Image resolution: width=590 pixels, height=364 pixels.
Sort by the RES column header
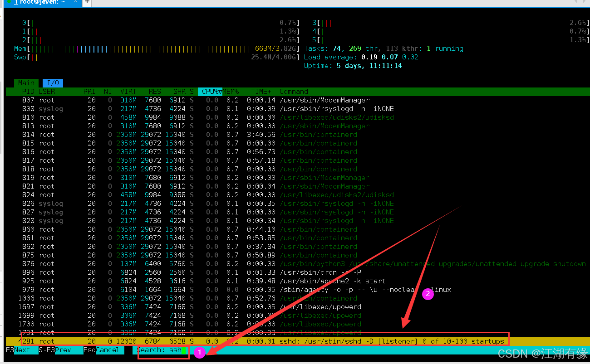tap(155, 92)
